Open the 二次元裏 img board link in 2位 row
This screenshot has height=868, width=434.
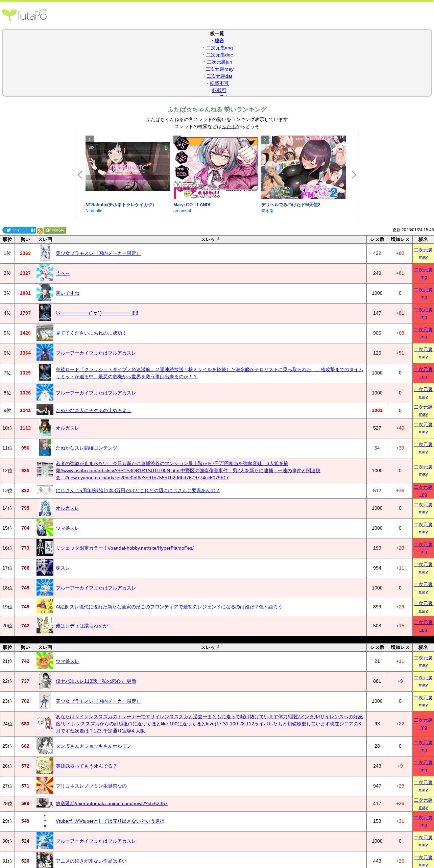tap(423, 273)
